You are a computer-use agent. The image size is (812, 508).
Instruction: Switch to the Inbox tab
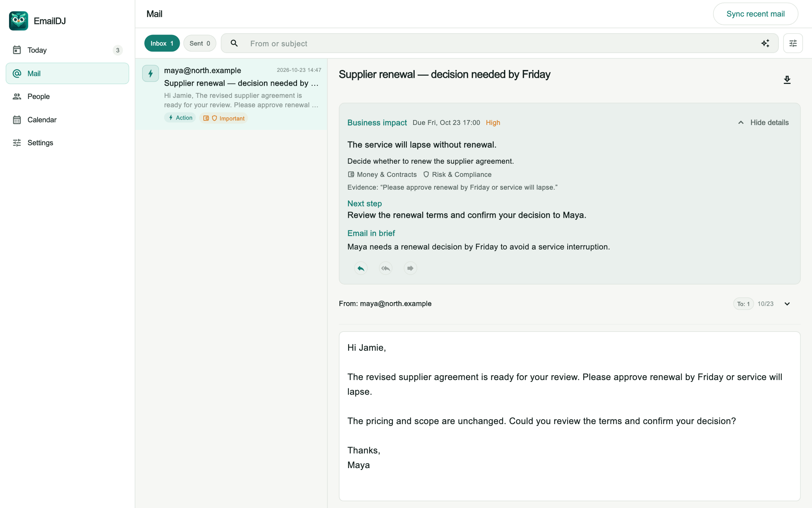click(162, 43)
